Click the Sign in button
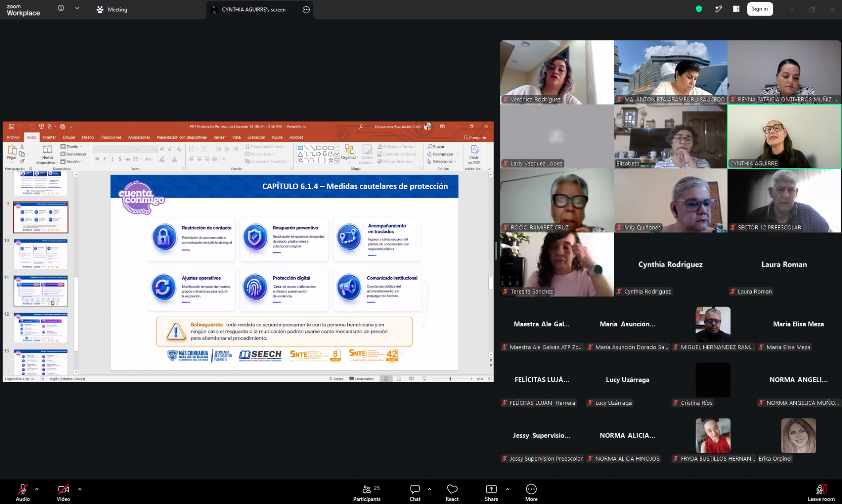 click(x=760, y=9)
